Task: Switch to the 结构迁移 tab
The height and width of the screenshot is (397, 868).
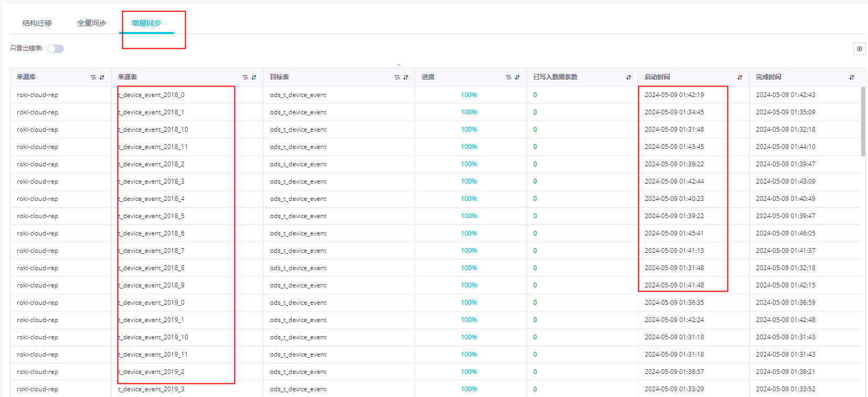Action: pos(37,23)
